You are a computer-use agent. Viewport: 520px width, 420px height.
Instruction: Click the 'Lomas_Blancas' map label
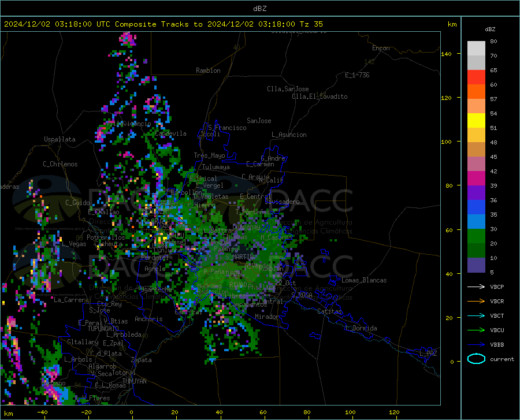364,280
